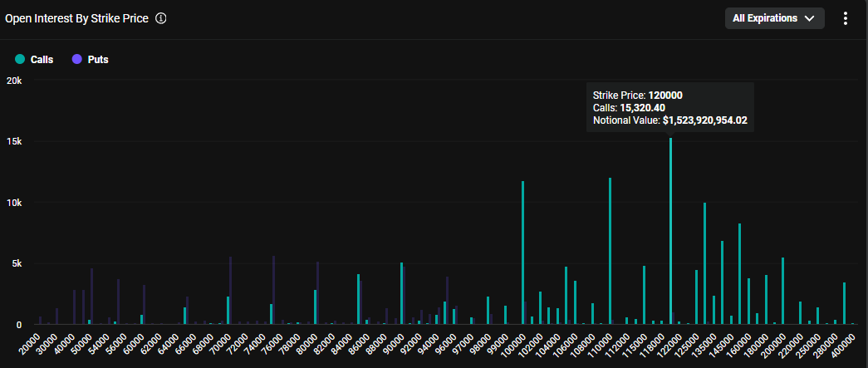This screenshot has height=368, width=868.
Task: Click the 120000 strike calls bar
Action: [671, 231]
